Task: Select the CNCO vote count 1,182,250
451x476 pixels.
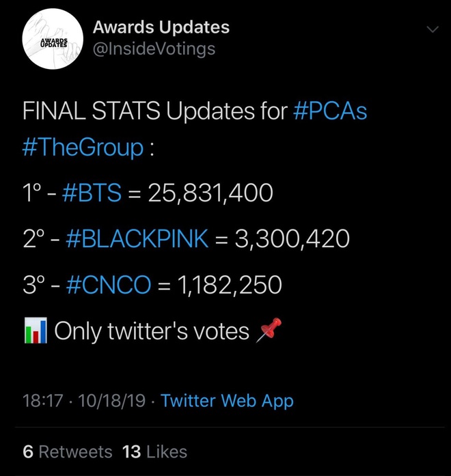Action: pyautogui.click(x=231, y=285)
